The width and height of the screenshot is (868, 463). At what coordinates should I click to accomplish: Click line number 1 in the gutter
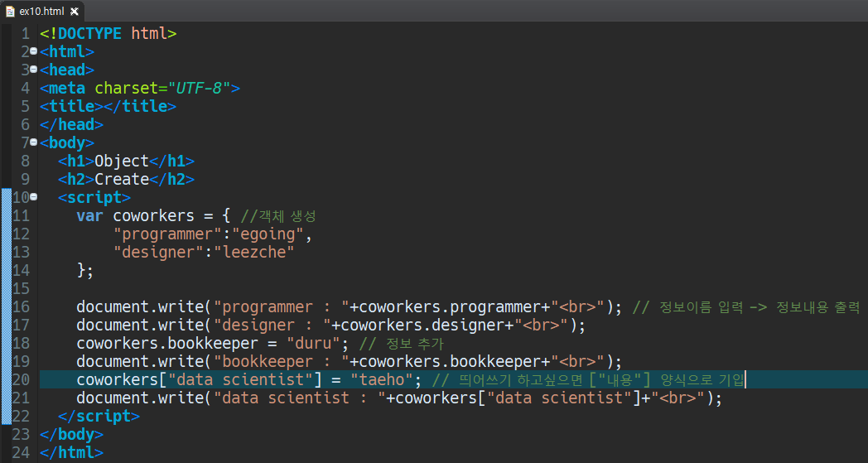point(26,33)
